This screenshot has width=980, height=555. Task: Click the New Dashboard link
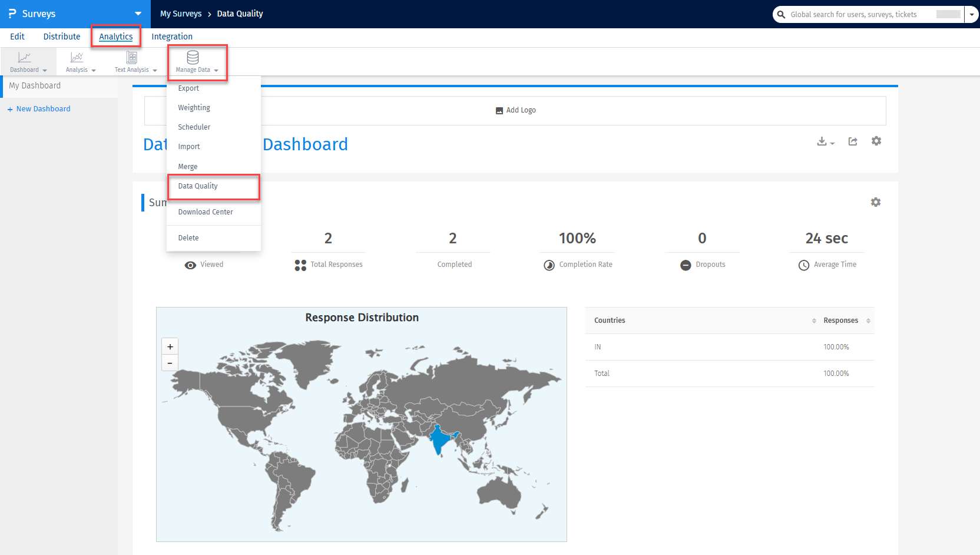point(43,109)
